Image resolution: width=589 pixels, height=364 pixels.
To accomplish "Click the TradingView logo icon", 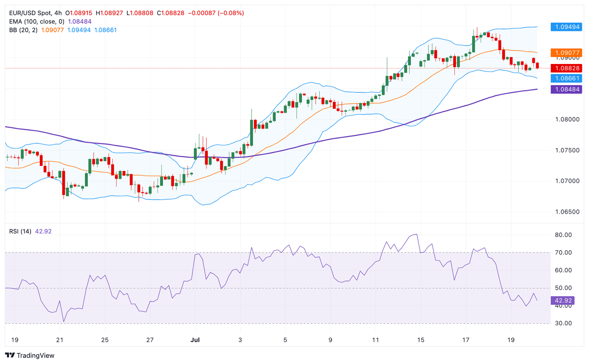I will (x=10, y=355).
